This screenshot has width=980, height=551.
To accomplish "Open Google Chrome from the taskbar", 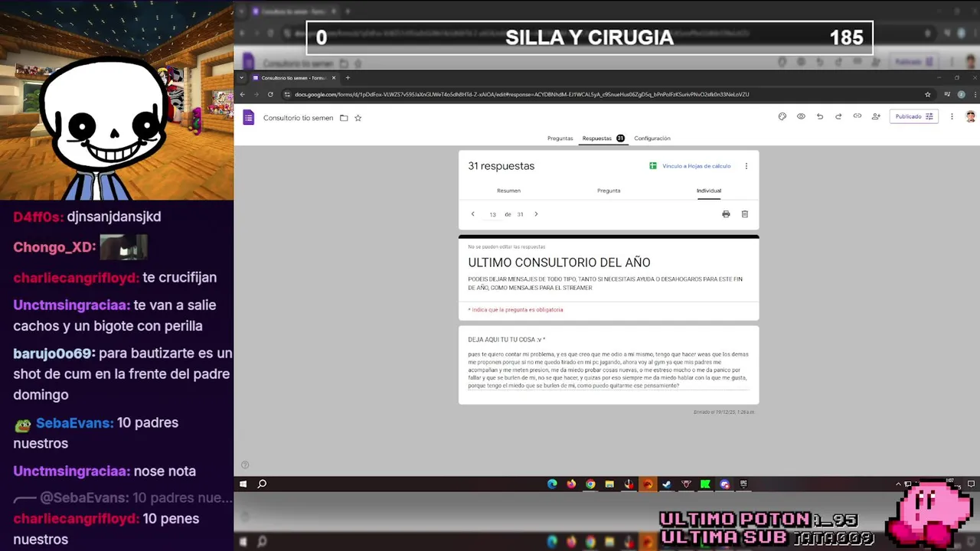I will pyautogui.click(x=590, y=484).
